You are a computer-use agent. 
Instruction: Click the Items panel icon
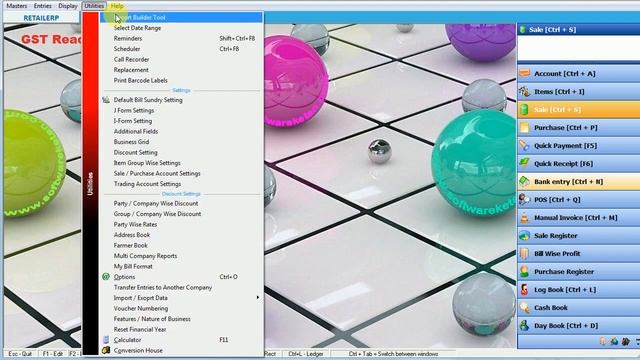(524, 91)
